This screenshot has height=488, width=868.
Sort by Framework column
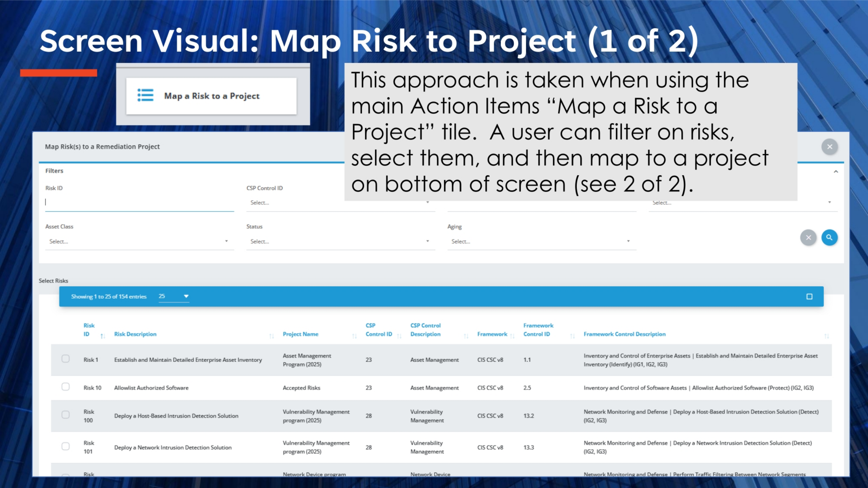point(512,336)
